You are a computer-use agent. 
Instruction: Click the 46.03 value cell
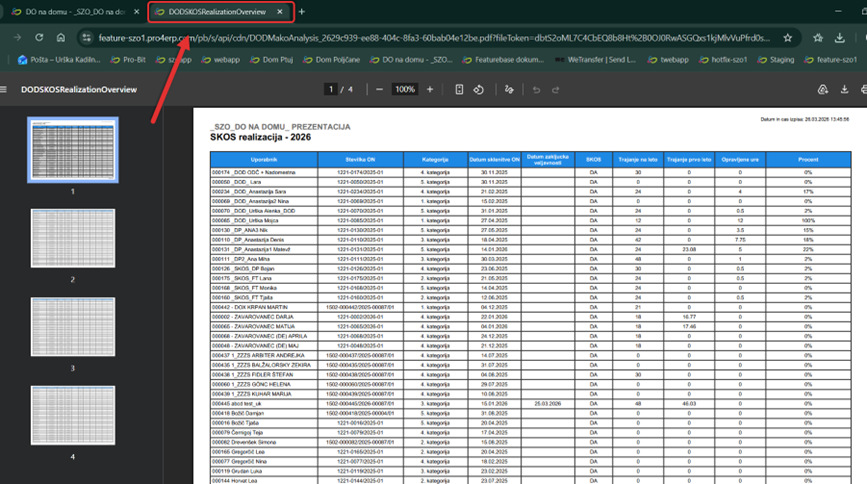[688, 404]
